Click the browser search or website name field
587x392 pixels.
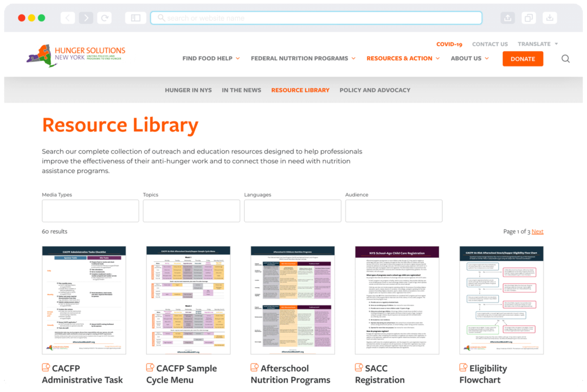pos(315,18)
